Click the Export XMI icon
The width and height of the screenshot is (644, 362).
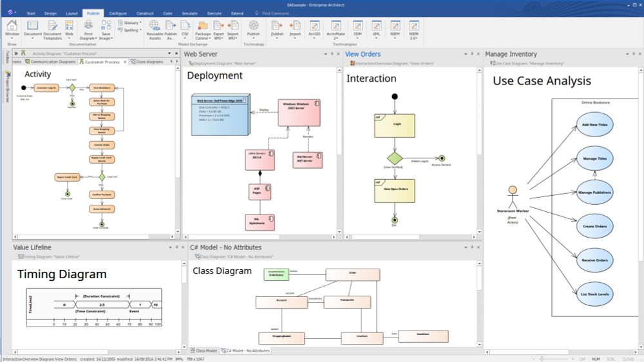click(218, 30)
